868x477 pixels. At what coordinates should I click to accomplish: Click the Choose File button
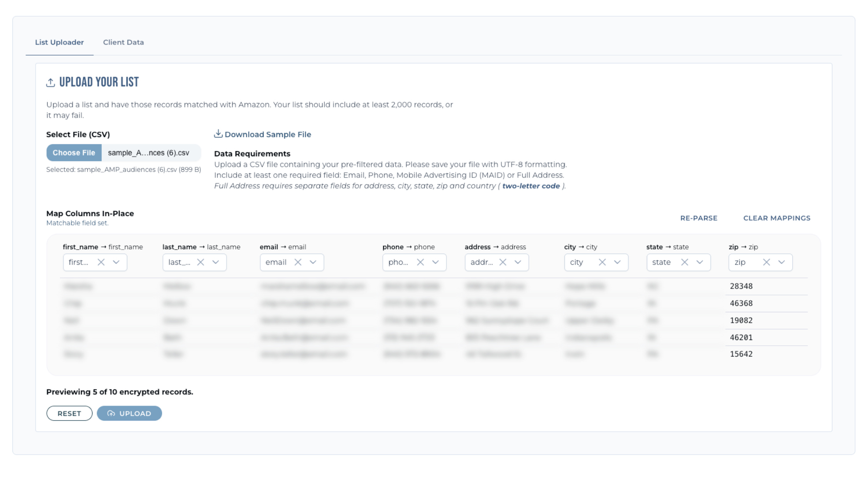pos(74,153)
